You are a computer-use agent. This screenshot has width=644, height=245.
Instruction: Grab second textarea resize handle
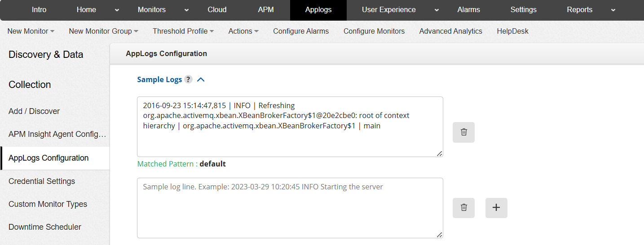tap(440, 235)
